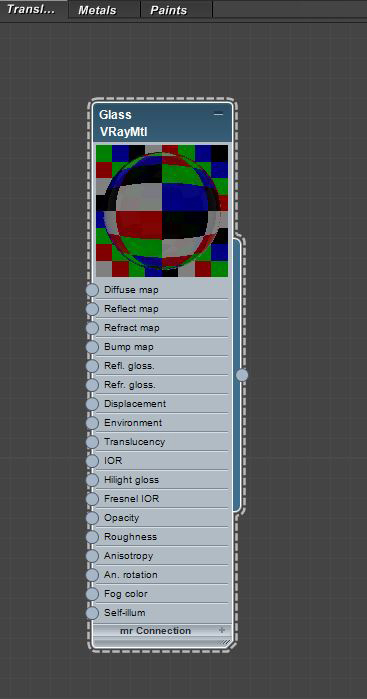Click the Glass material preview sphere
This screenshot has height=699, width=367.
click(x=162, y=210)
